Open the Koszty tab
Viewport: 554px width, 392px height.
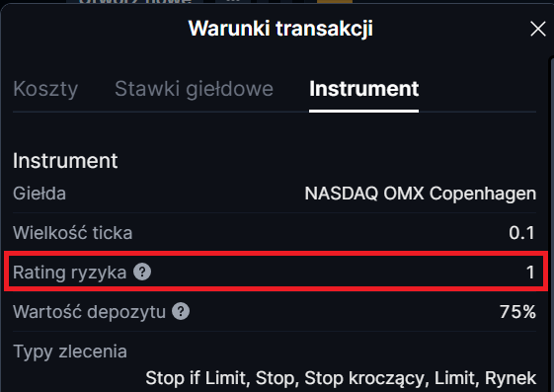(x=45, y=89)
